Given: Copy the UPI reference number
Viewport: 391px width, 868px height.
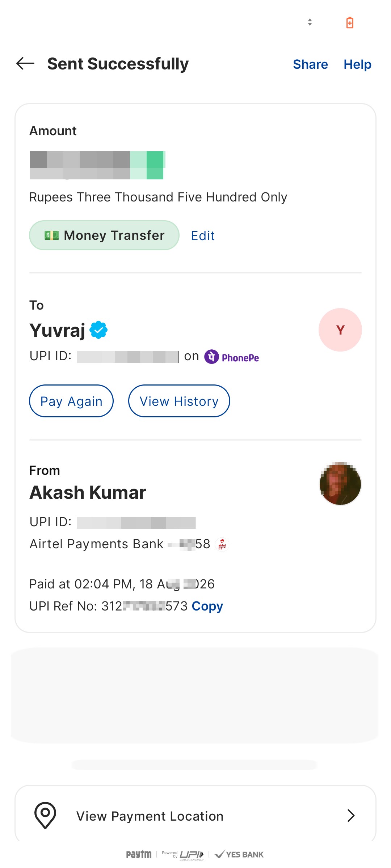Looking at the screenshot, I should [x=207, y=606].
